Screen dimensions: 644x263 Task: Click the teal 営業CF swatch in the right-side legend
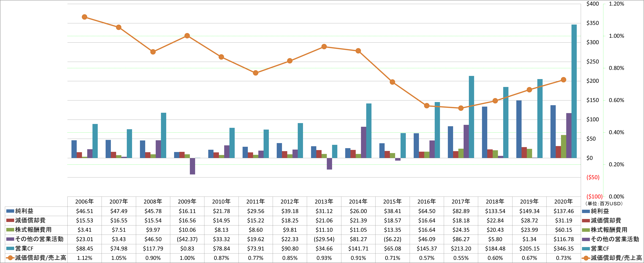(586, 249)
